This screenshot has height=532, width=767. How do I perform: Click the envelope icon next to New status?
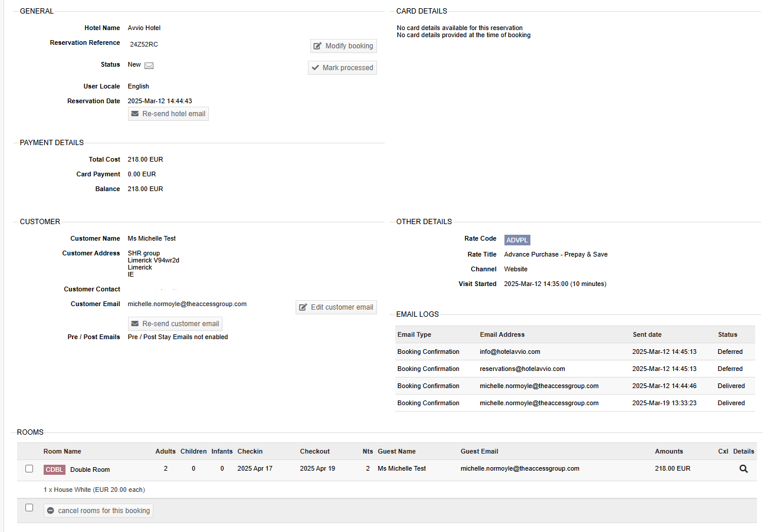point(149,65)
